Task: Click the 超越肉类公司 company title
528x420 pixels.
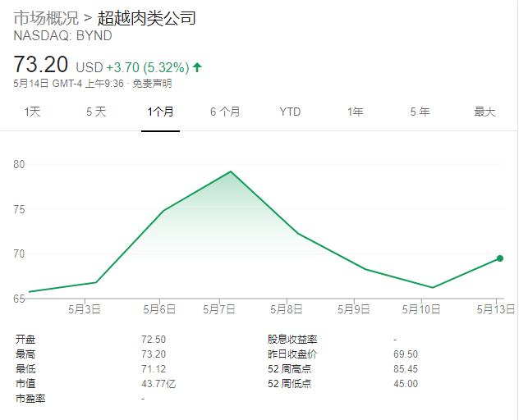Action: coord(146,18)
